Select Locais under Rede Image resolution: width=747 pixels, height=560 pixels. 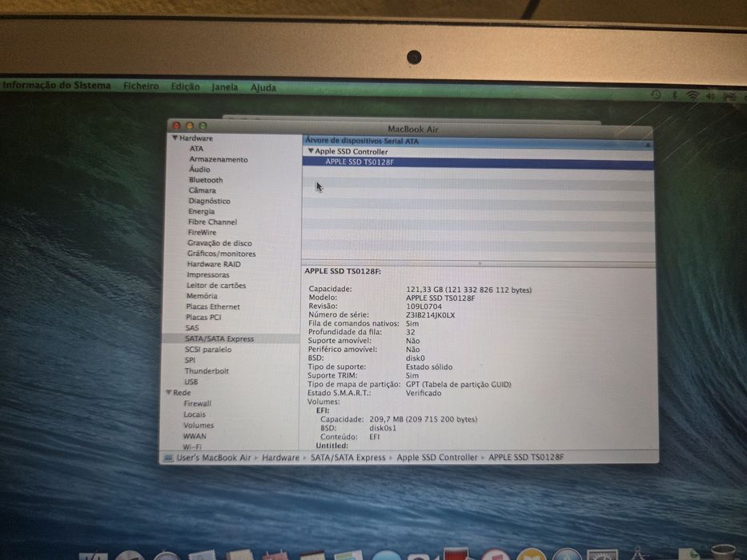tap(195, 414)
